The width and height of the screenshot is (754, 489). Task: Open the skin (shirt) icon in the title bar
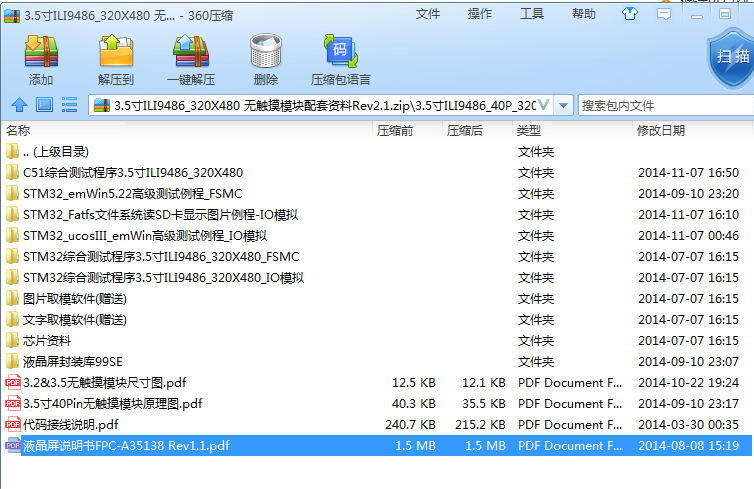pos(629,14)
